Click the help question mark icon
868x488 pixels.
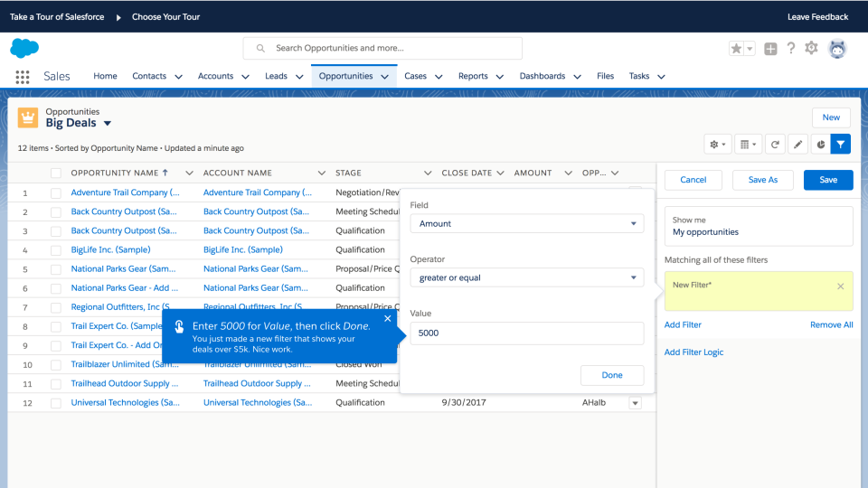click(791, 48)
